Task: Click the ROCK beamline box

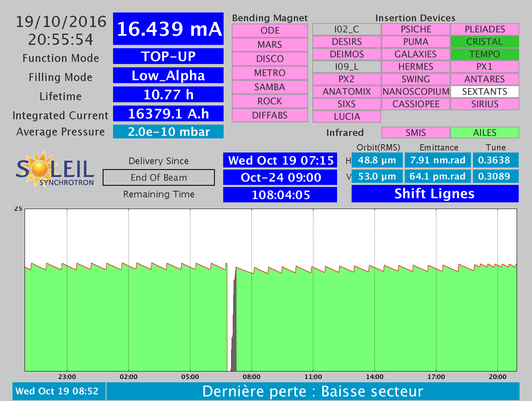Action: coord(270,101)
